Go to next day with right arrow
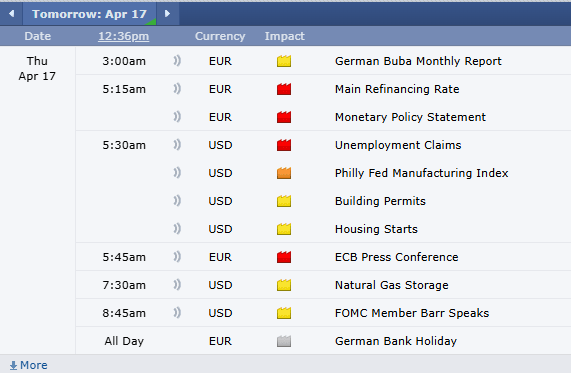The height and width of the screenshot is (373, 571). [x=168, y=14]
